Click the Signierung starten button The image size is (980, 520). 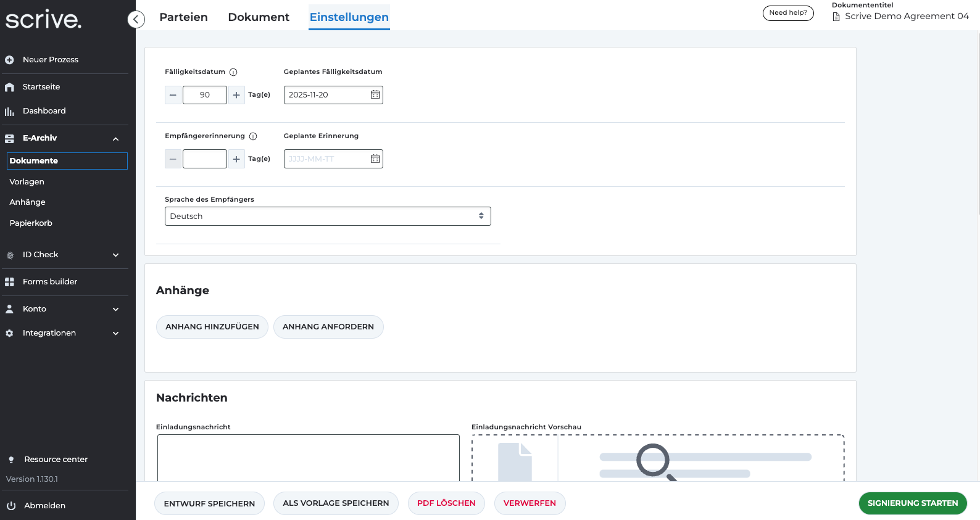tap(912, 503)
